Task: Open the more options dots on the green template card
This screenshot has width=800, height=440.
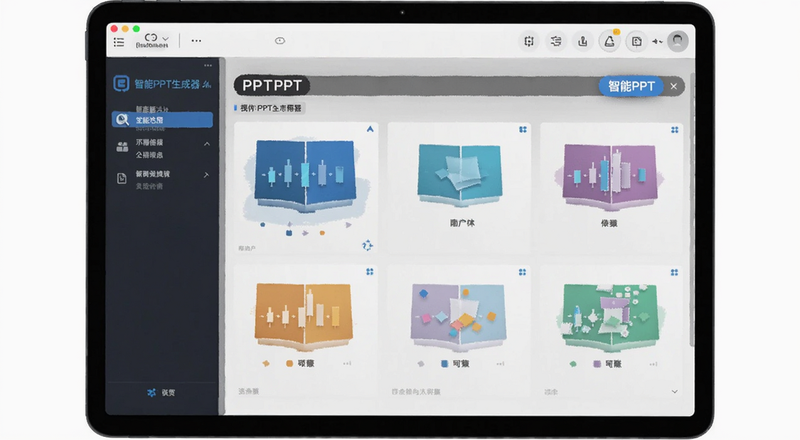Action: click(x=654, y=364)
